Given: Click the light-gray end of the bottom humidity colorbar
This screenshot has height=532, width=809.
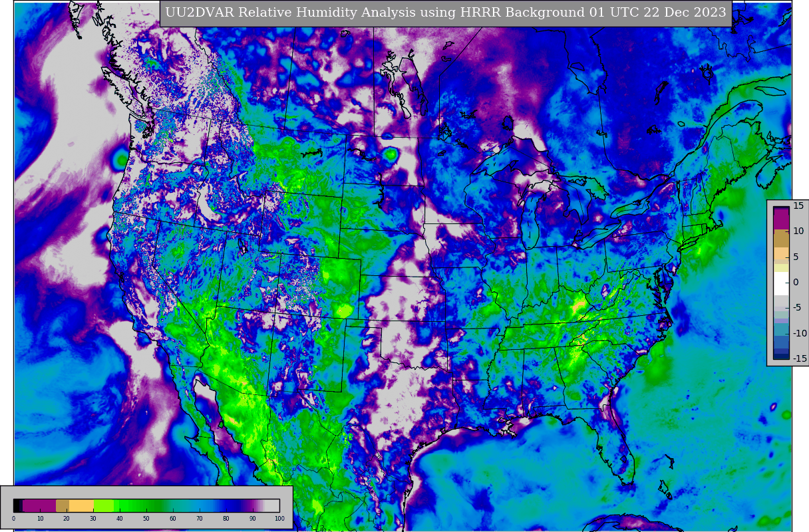Looking at the screenshot, I should tap(272, 505).
